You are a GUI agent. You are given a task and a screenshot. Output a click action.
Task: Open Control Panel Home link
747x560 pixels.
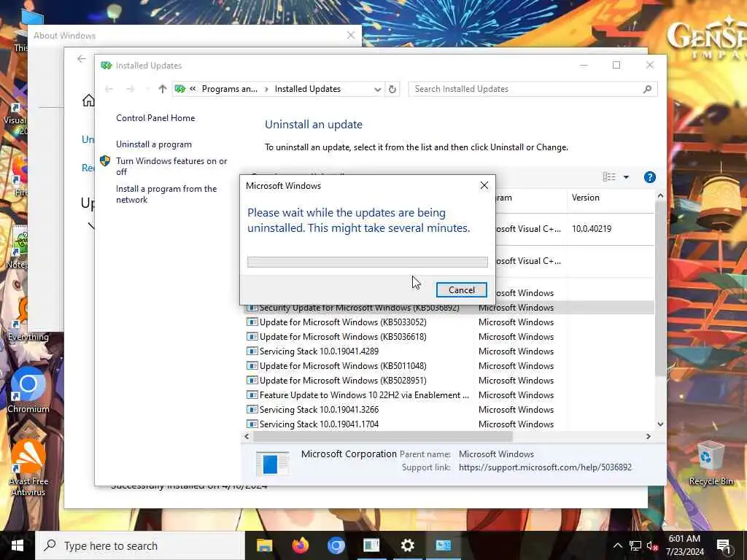click(155, 118)
